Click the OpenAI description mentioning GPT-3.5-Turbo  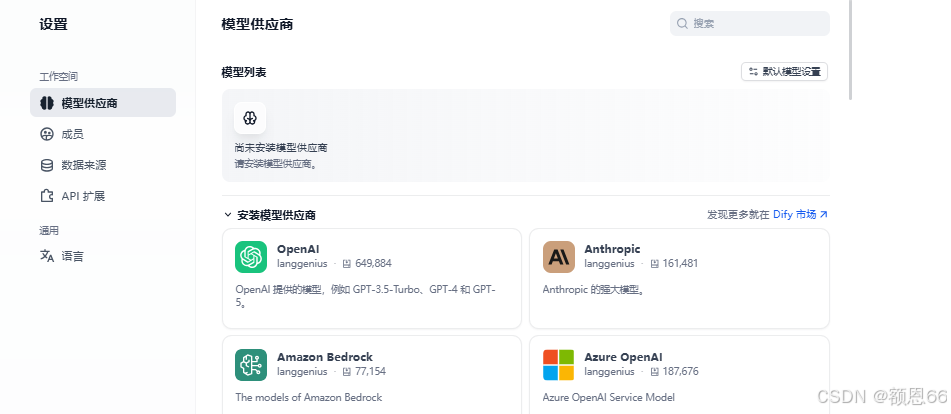pos(366,296)
